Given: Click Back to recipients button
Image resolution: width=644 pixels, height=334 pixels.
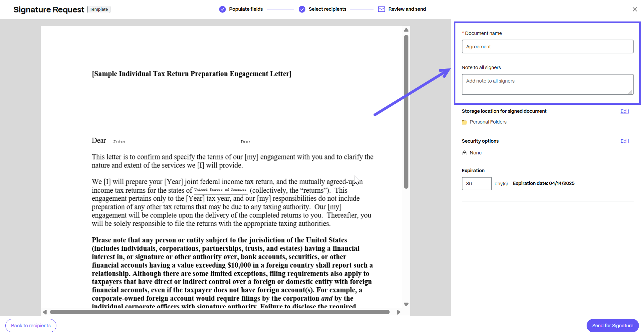Looking at the screenshot, I should tap(31, 326).
